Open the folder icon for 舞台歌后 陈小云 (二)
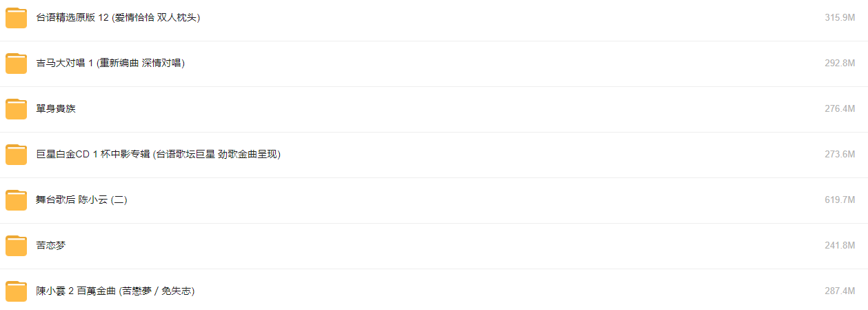The width and height of the screenshot is (868, 310). coord(16,200)
